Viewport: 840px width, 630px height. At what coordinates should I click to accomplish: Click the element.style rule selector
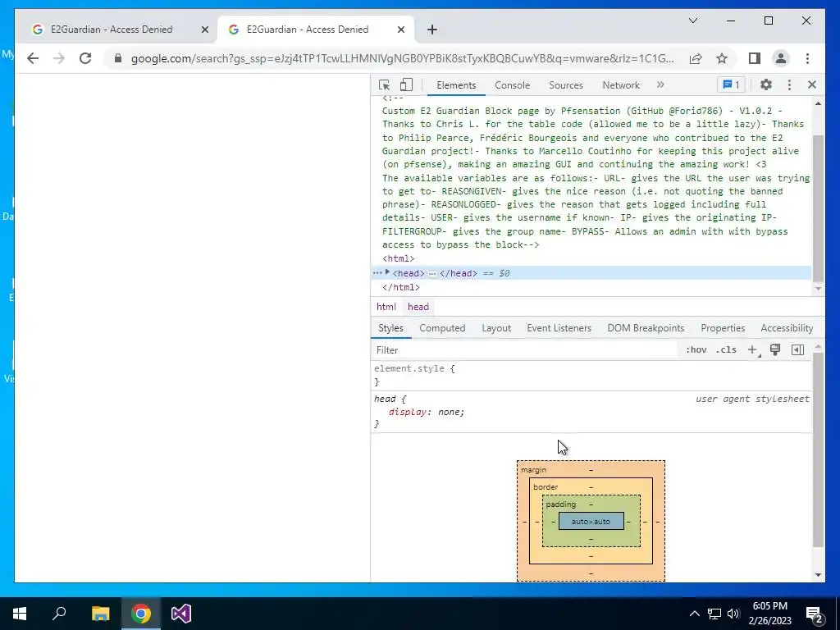409,368
